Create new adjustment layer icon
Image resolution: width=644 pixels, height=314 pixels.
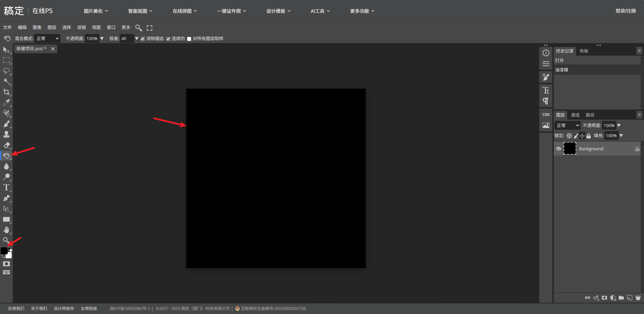(x=613, y=298)
